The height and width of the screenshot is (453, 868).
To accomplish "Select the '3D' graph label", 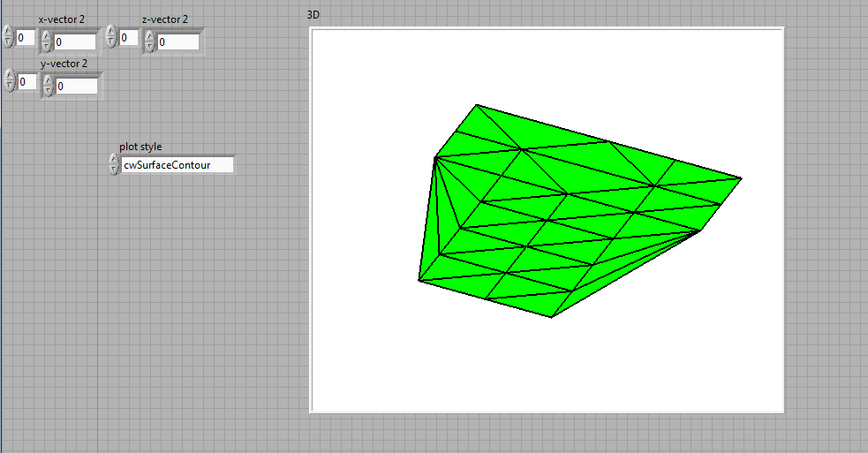I will tap(313, 15).
